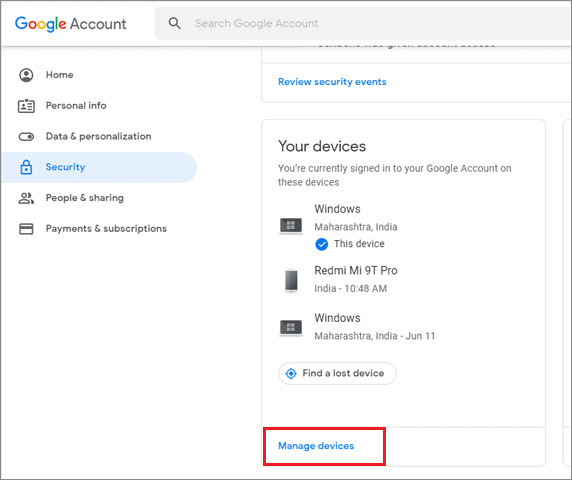This screenshot has width=572, height=480.
Task: Click the Data & personalization toggle icon
Action: click(x=26, y=137)
